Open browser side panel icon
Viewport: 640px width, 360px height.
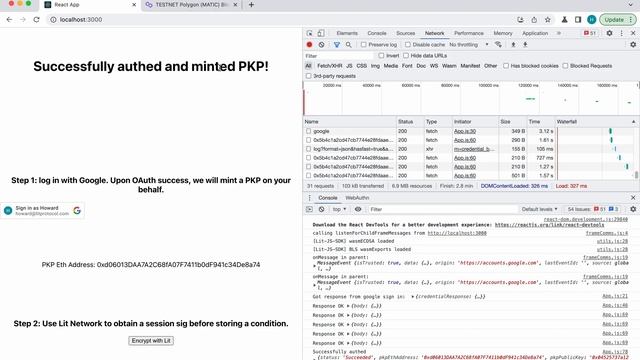pos(578,20)
